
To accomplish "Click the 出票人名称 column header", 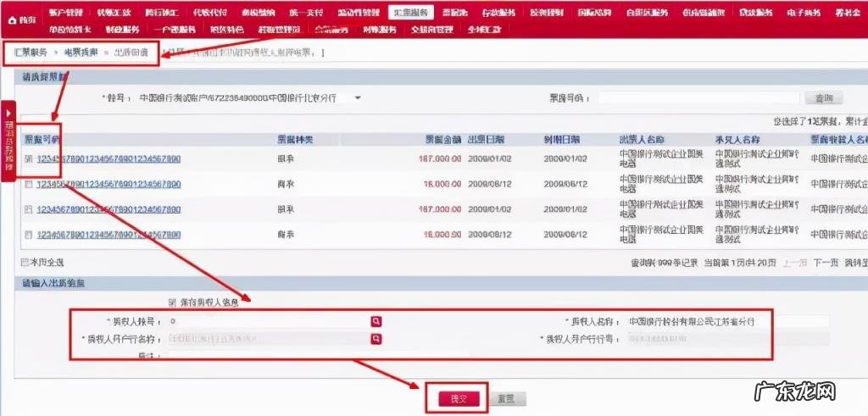I will [643, 140].
